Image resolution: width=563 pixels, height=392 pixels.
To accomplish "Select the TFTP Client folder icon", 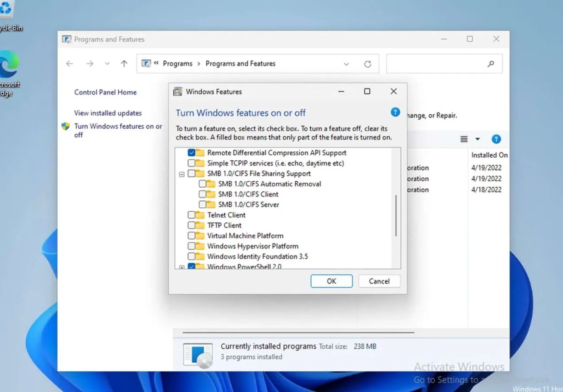I will click(x=200, y=225).
